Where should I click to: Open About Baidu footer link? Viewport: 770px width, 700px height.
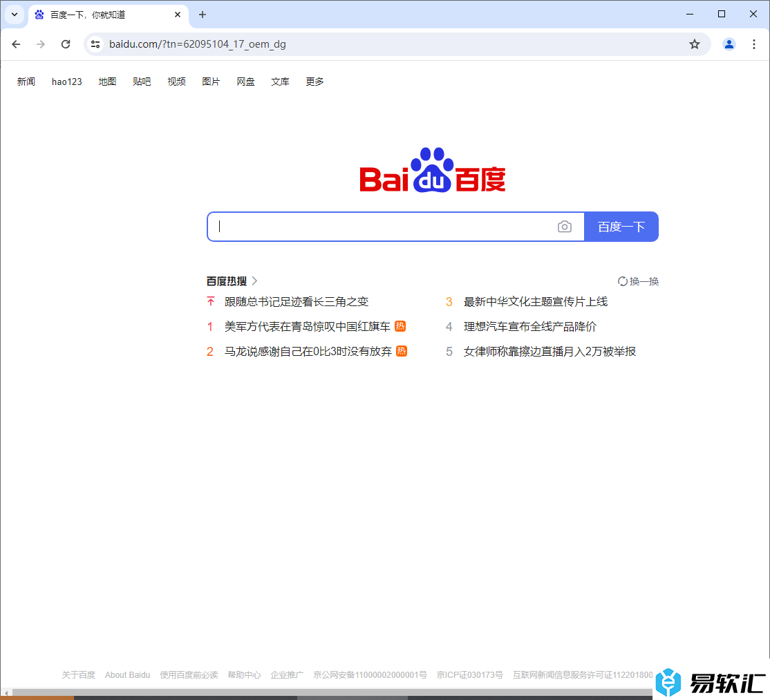point(128,675)
